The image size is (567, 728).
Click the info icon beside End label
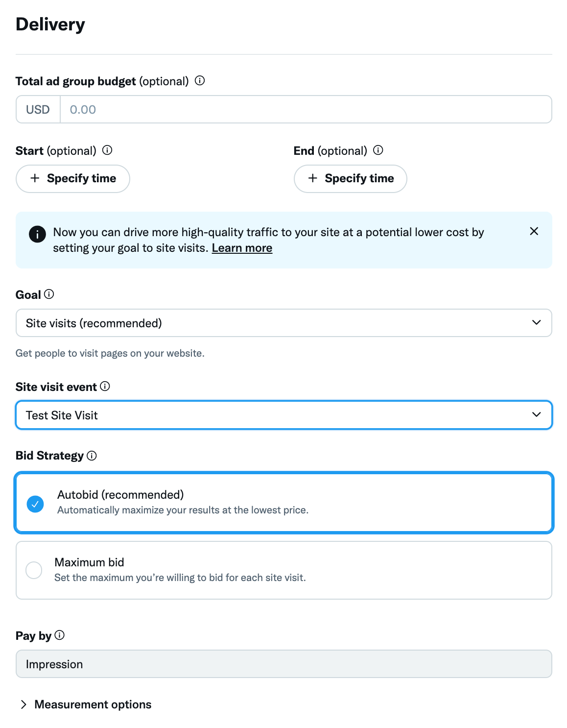(x=378, y=151)
